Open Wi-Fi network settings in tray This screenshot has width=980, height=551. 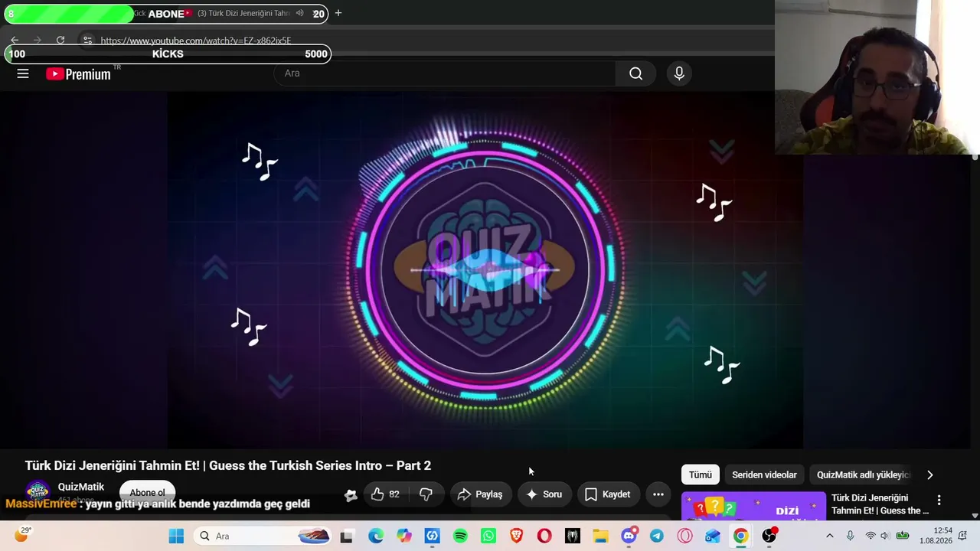tap(870, 536)
